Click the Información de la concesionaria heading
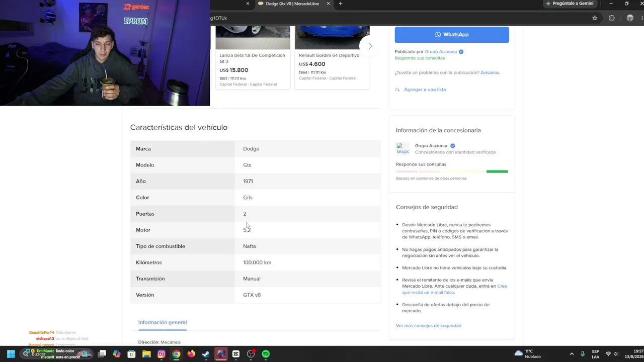The width and height of the screenshot is (644, 362). (x=438, y=130)
